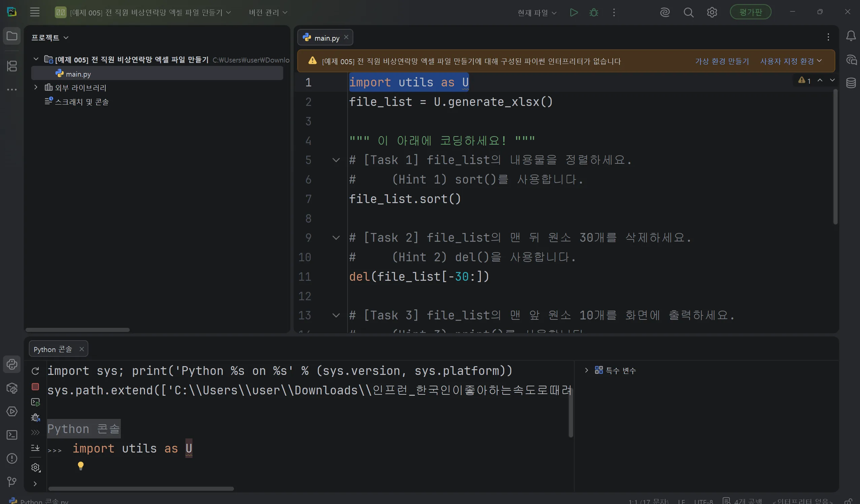The height and width of the screenshot is (504, 860).
Task: Click the interpreter status 인터프리터 없음
Action: pos(802,501)
